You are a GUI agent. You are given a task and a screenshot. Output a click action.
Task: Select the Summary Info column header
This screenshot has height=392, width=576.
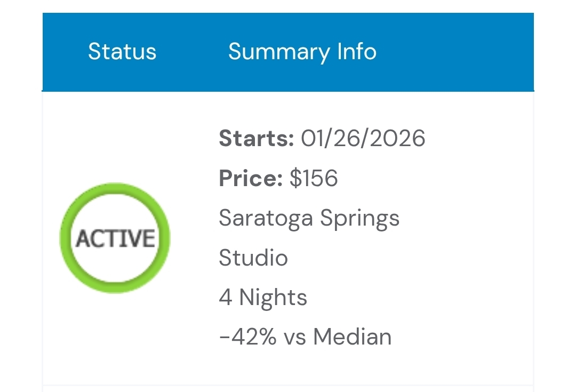(302, 52)
